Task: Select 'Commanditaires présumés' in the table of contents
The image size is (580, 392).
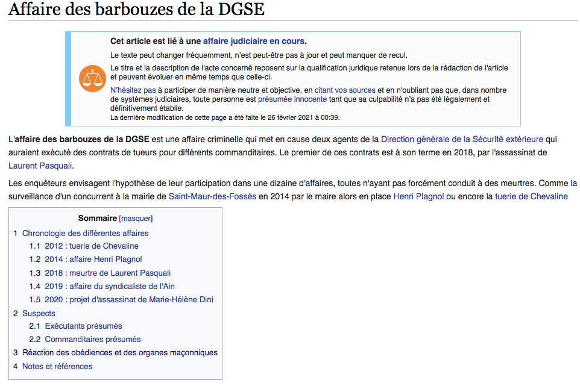Action: point(93,340)
